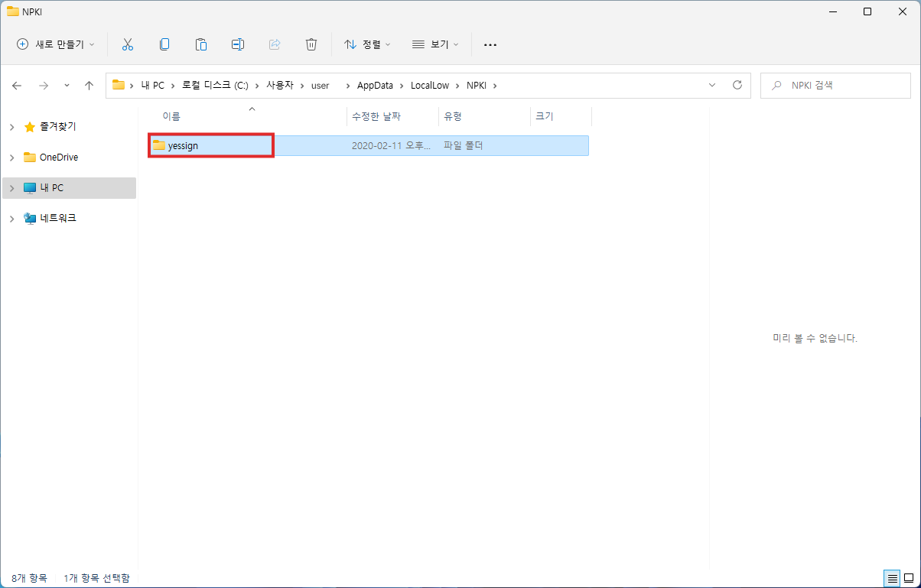This screenshot has height=588, width=921.
Task: Go back with the left arrow
Action: click(17, 86)
